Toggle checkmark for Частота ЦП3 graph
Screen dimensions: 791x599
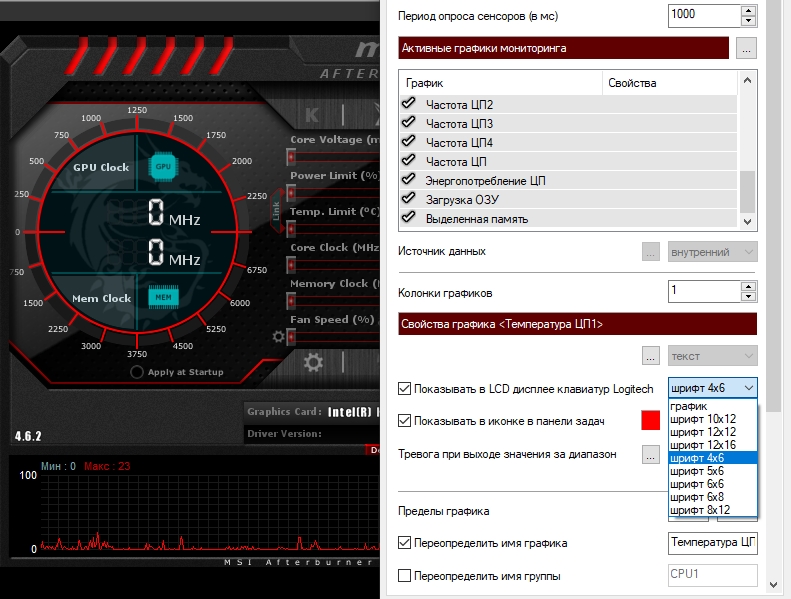pyautogui.click(x=409, y=123)
